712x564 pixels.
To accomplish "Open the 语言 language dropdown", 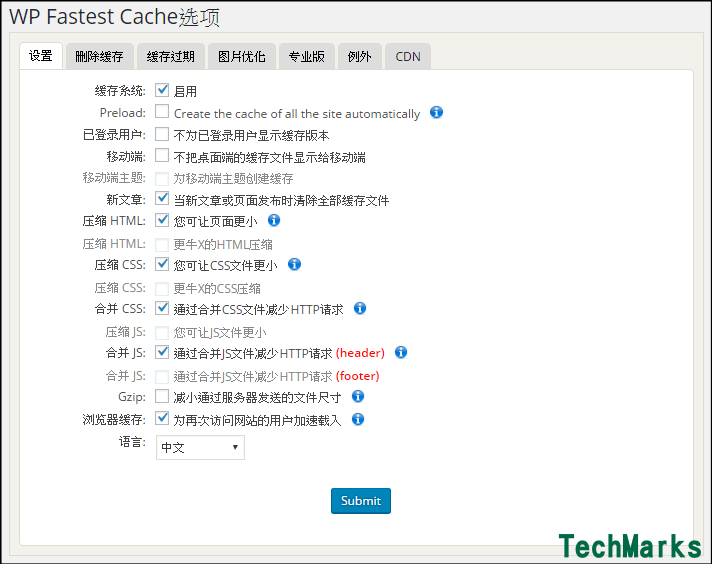I will pyautogui.click(x=200, y=447).
